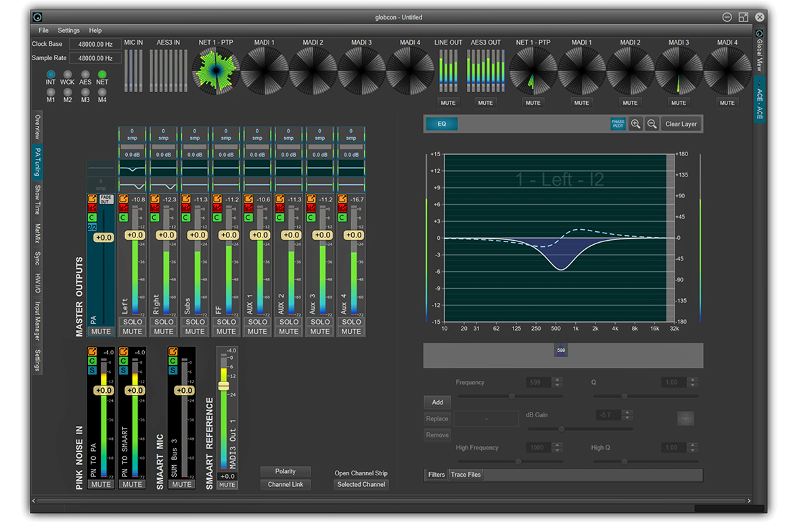Click the grayed crosshair button beside dB Gain
812x522 pixels.
tap(685, 419)
